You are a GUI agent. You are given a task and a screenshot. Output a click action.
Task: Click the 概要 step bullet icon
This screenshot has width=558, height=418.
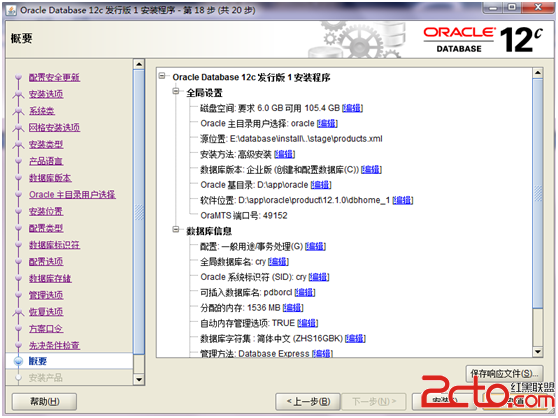point(18,361)
